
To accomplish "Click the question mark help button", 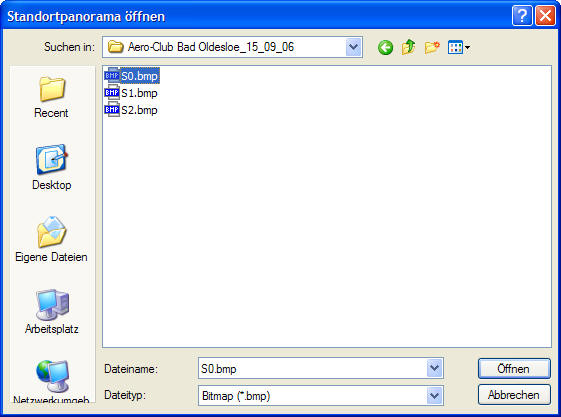I will (522, 16).
